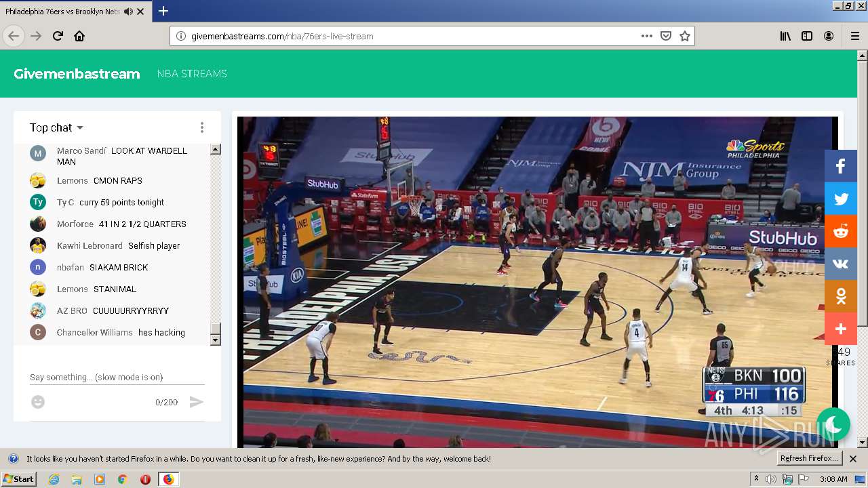Select Lemons message 'STANIMAL'

115,289
